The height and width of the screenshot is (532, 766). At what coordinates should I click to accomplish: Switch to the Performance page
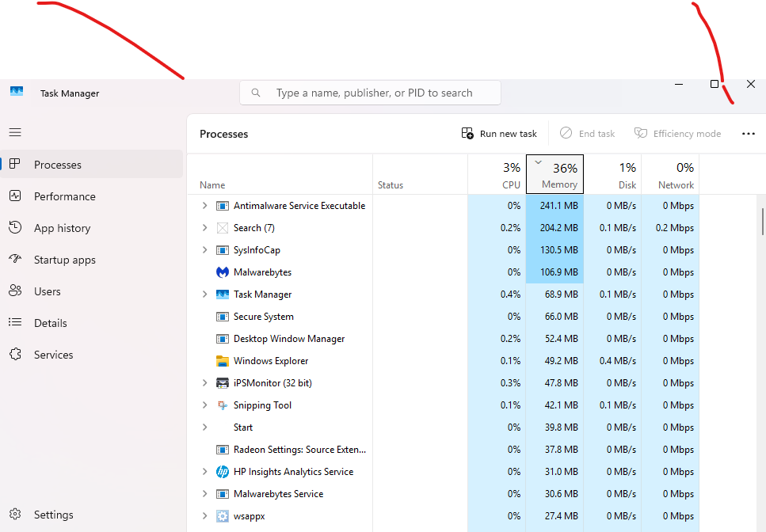[x=92, y=196]
